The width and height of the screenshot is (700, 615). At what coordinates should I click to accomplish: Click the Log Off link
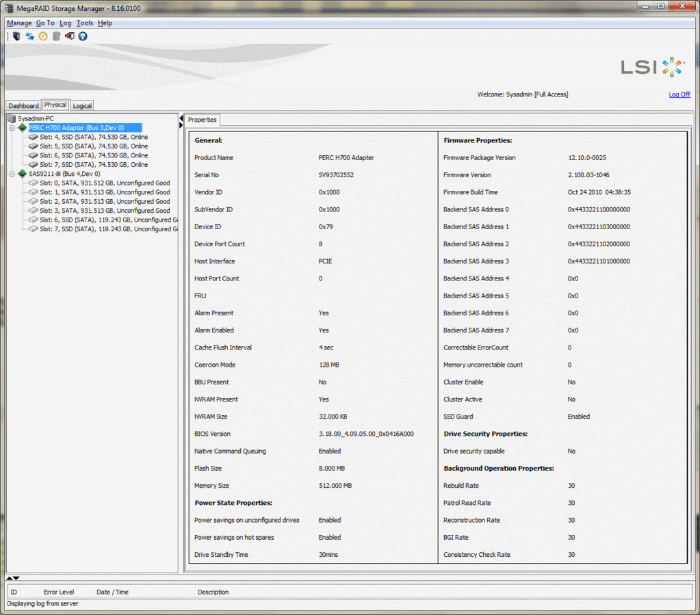pyautogui.click(x=679, y=94)
